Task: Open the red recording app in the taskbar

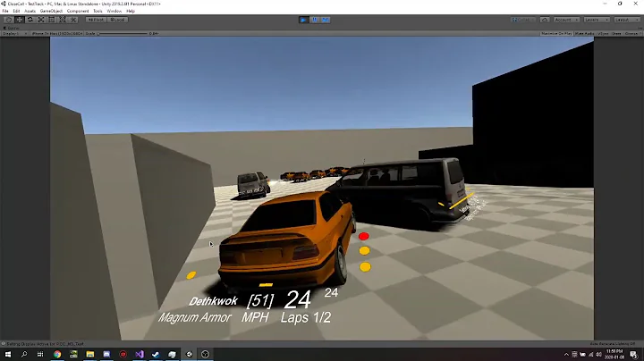Action: [x=123, y=355]
